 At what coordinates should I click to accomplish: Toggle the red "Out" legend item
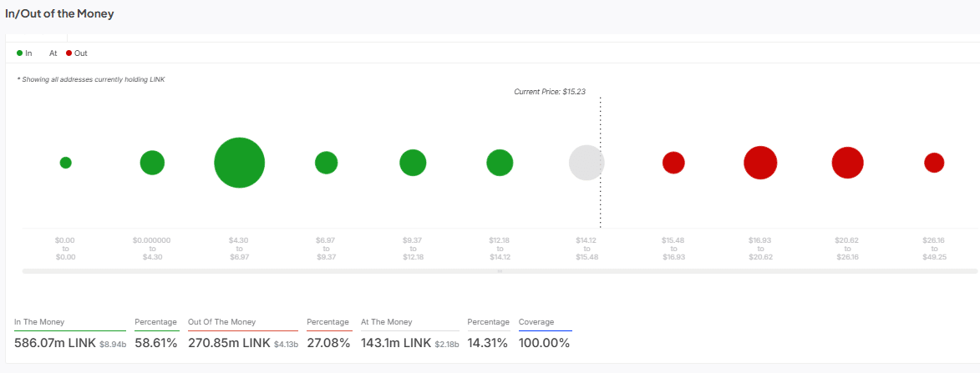tap(76, 53)
